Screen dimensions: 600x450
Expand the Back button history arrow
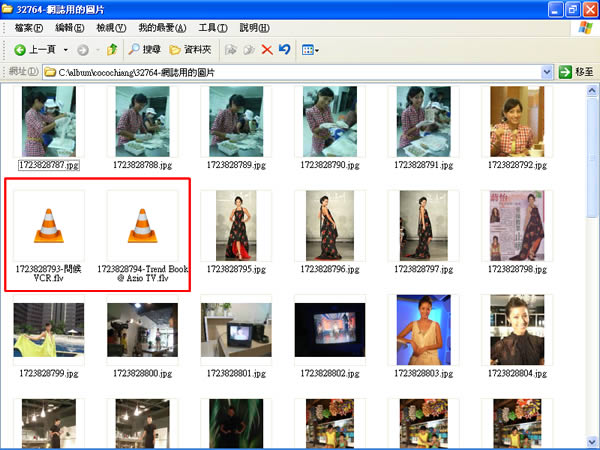coord(65,50)
